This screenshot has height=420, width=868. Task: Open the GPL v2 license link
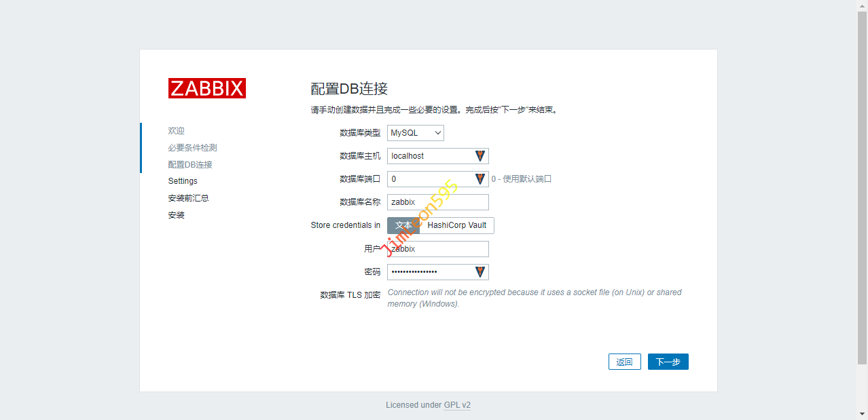(x=457, y=405)
